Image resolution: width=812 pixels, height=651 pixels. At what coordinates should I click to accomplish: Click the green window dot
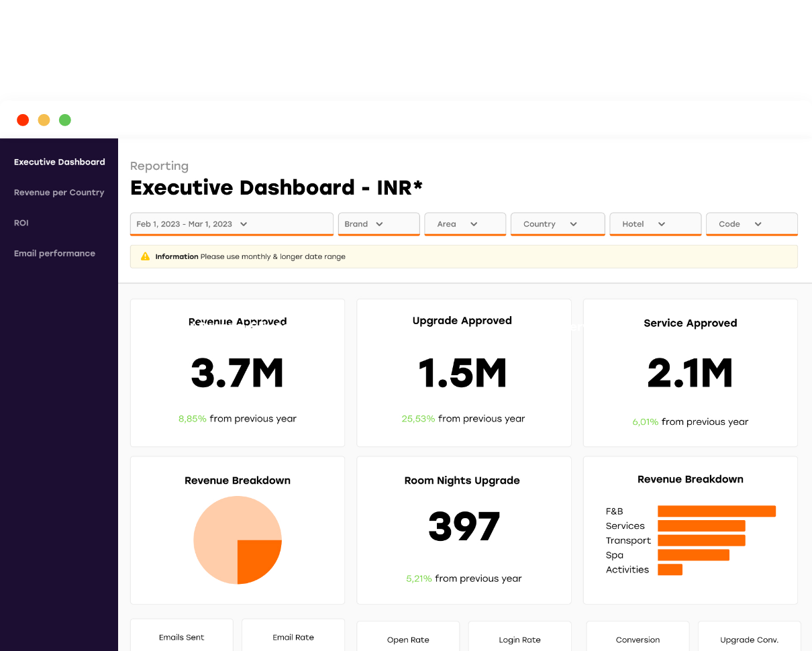tap(65, 120)
